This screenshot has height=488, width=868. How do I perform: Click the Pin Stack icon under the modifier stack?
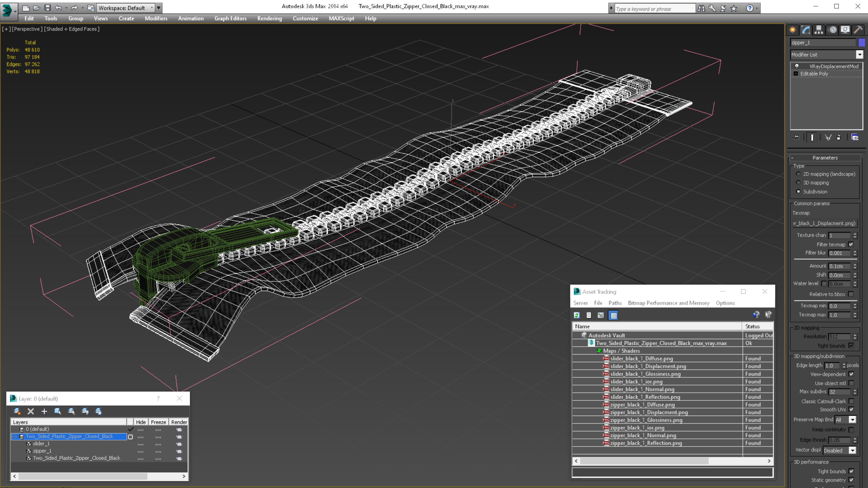796,137
